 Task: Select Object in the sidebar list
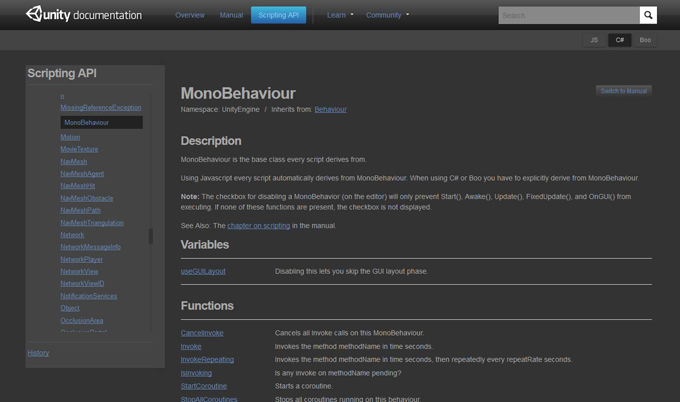70,308
